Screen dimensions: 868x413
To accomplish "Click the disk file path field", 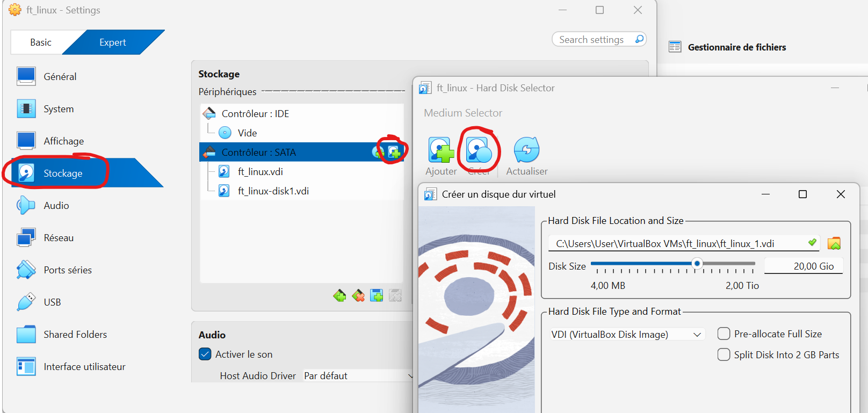I will click(x=684, y=244).
